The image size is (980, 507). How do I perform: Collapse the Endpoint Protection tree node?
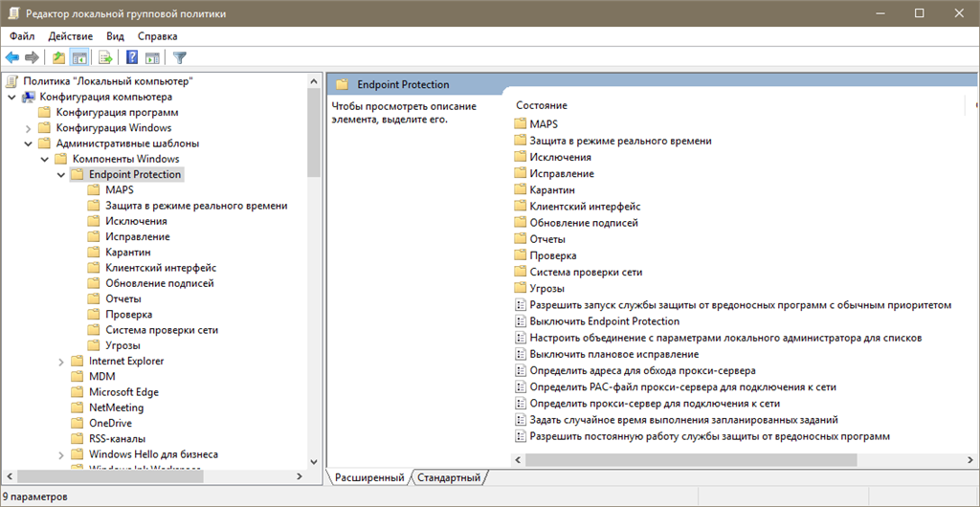coord(60,175)
